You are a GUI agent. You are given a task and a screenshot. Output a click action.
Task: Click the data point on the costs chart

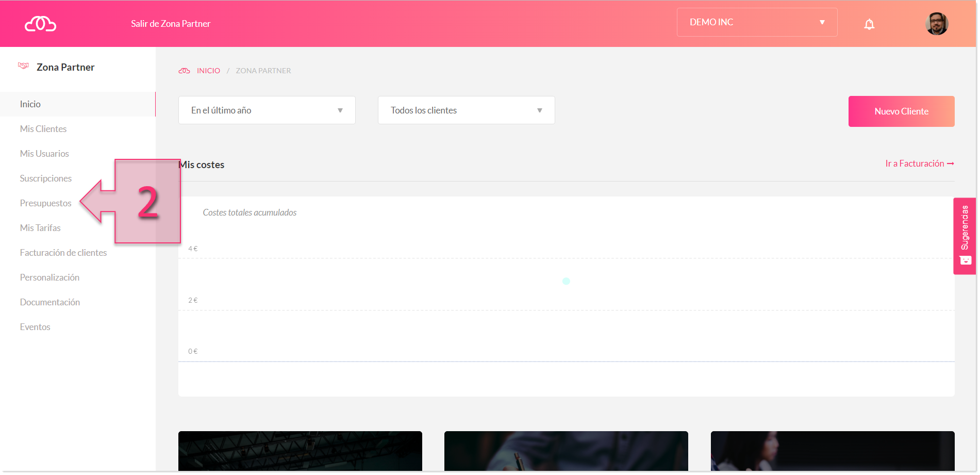[x=566, y=281]
